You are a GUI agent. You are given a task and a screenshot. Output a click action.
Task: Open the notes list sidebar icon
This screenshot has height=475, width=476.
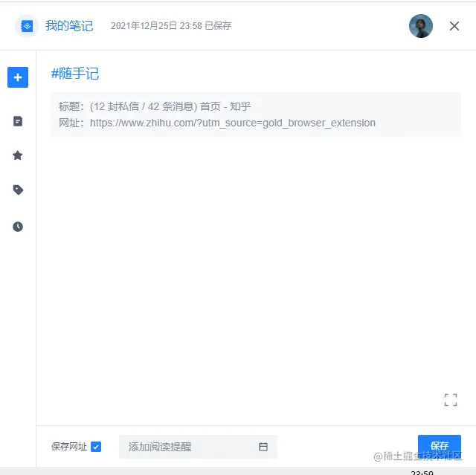[18, 121]
